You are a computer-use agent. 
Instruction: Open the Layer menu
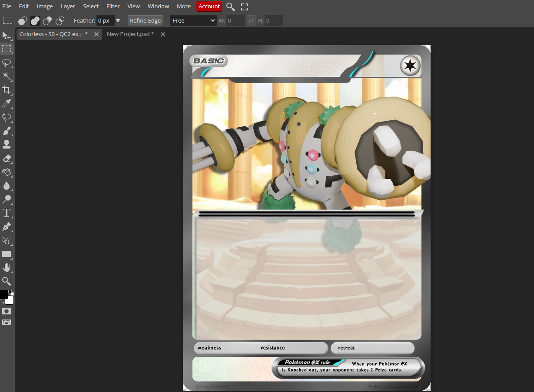(68, 6)
